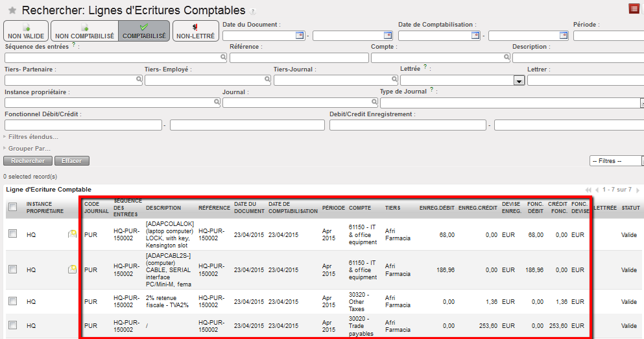This screenshot has width=644, height=339.
Task: Open calendar picker for Date de Comptabilisation start
Action: [x=475, y=36]
